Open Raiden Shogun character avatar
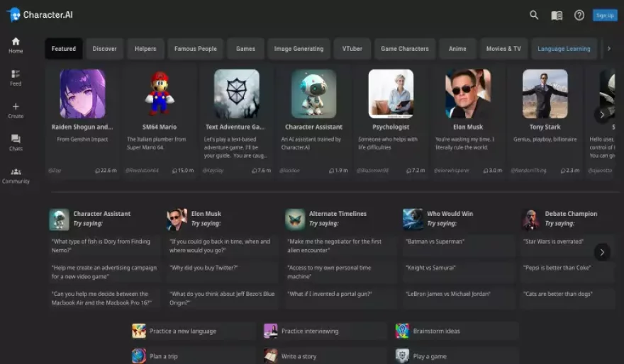 tap(82, 93)
